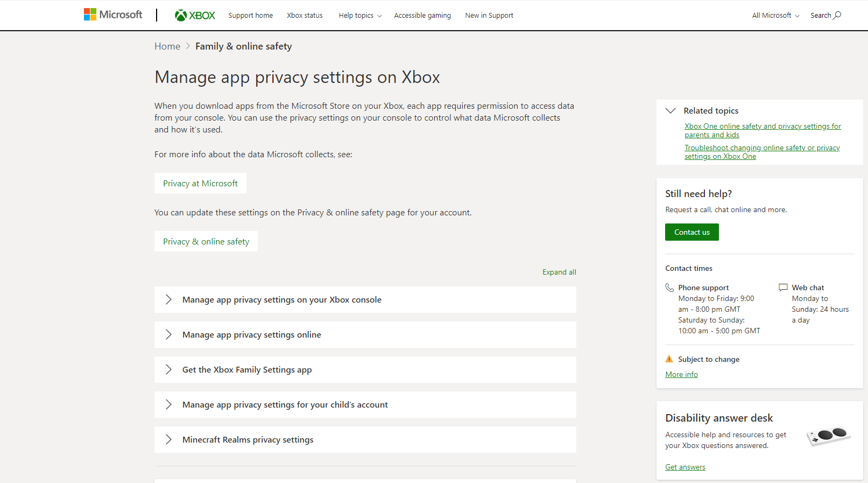Click the More info link
The image size is (868, 483).
point(681,374)
